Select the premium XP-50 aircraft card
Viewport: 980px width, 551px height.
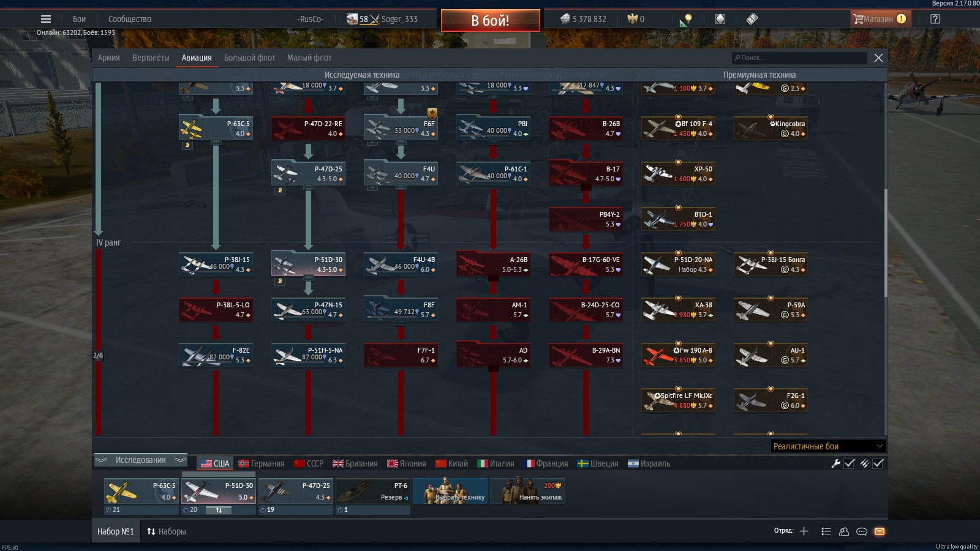tap(678, 174)
